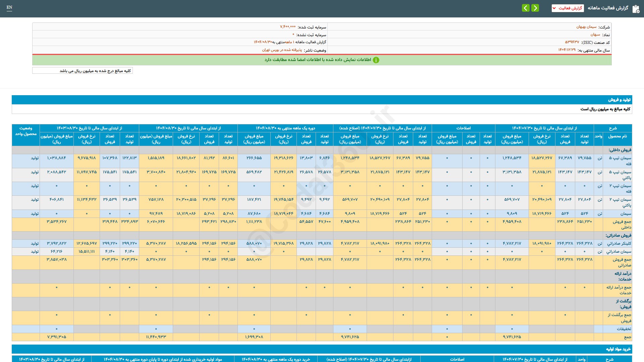The height and width of the screenshot is (362, 644).
Task: Select the تولید و فروش section header
Action: pyautogui.click(x=619, y=100)
